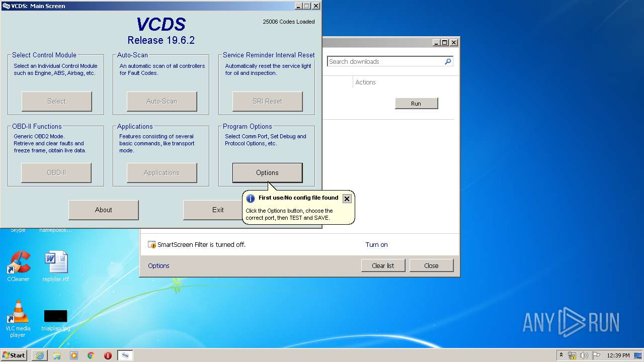Screen dimensions: 644x362
Task: Open the Options link in downloads window
Action: (x=158, y=265)
